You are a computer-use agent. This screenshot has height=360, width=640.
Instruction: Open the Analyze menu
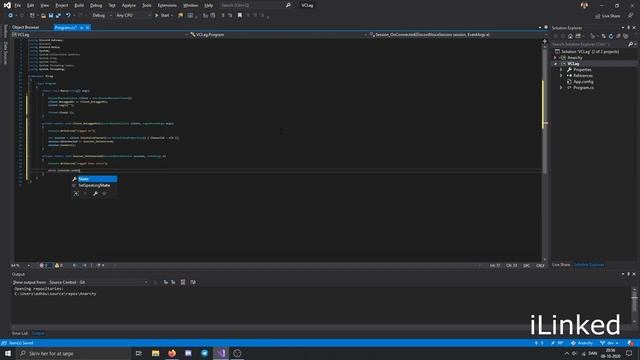click(x=129, y=5)
